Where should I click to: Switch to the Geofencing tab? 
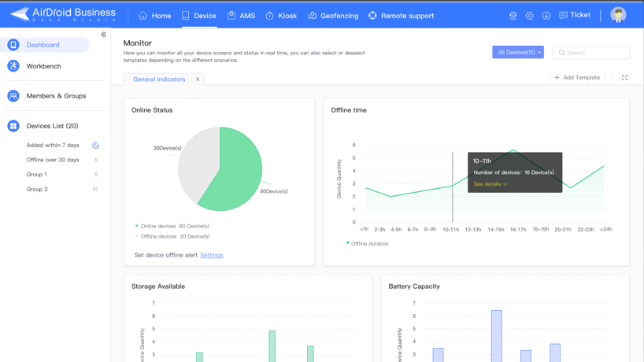coord(333,16)
